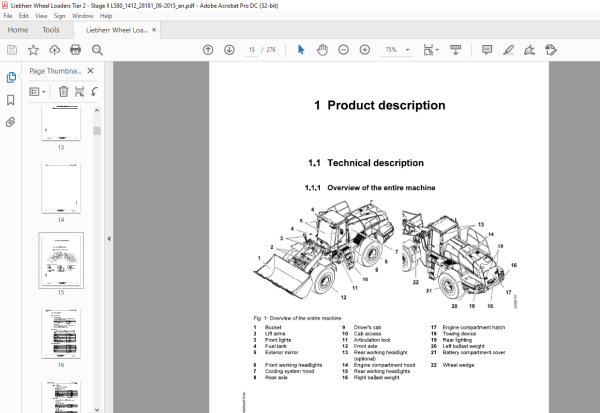Open the zoom level dropdown
Image resolution: width=600 pixels, height=413 pixels.
pos(408,50)
